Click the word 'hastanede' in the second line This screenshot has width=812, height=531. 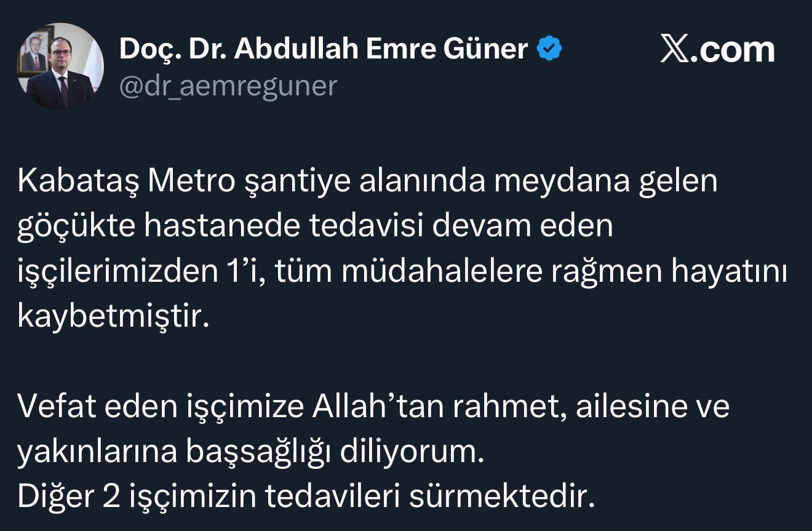click(x=222, y=227)
